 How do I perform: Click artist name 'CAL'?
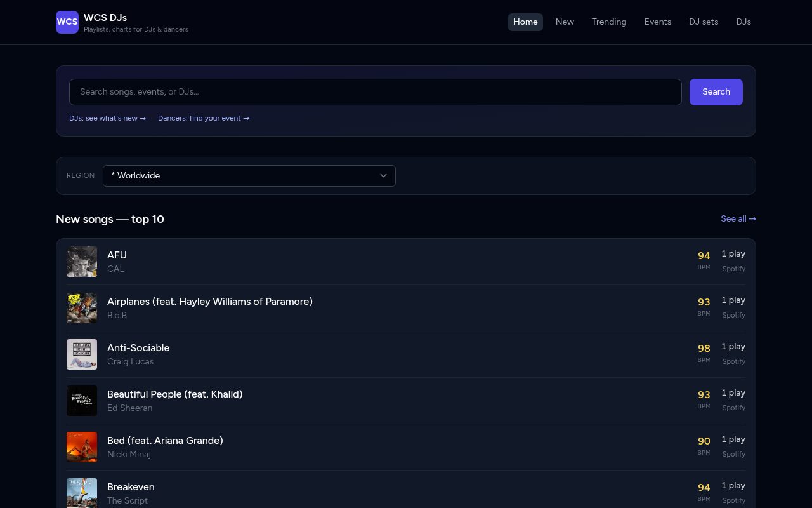(115, 269)
